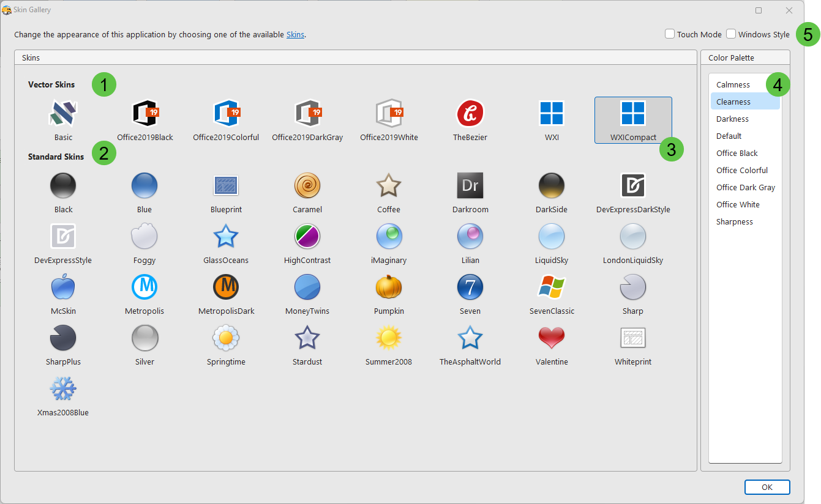
Task: Enable the Touch Mode checkbox
Action: [670, 34]
